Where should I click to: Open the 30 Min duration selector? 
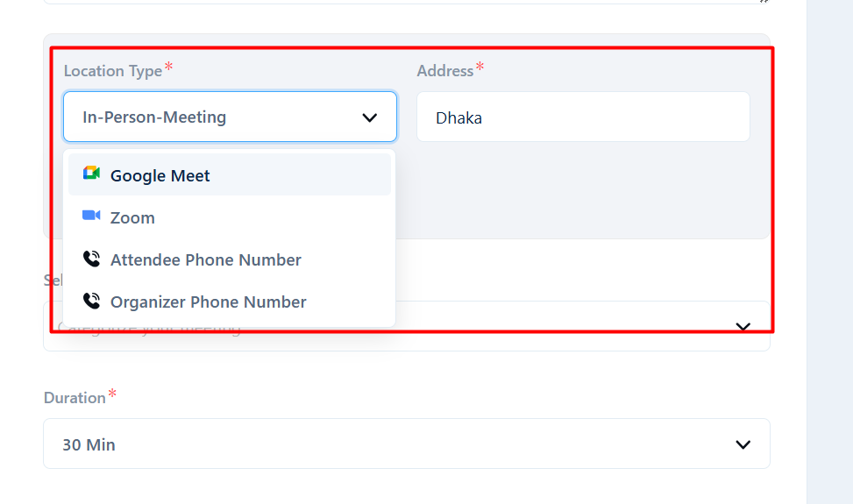pyautogui.click(x=407, y=444)
